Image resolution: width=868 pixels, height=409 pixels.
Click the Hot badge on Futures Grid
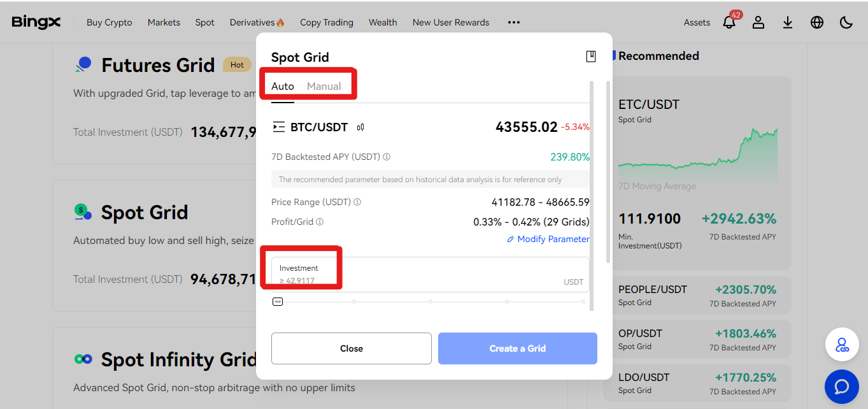tap(237, 64)
